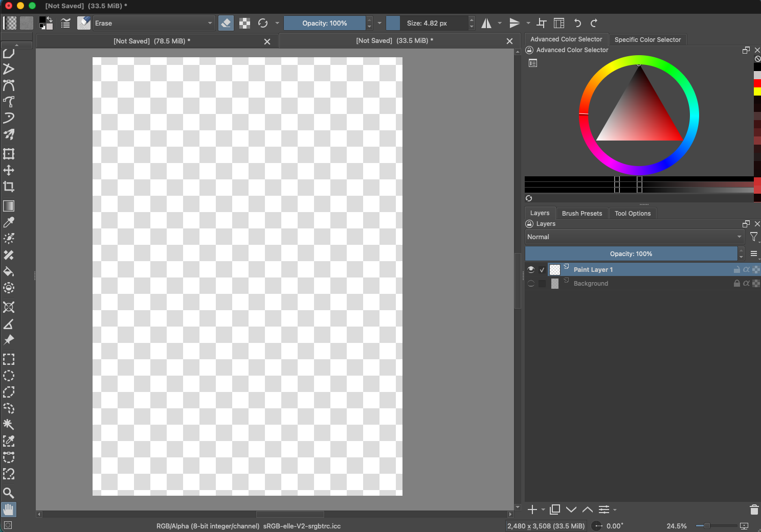761x532 pixels.
Task: Switch to the Specific Color Selector tab
Action: [x=647, y=39]
